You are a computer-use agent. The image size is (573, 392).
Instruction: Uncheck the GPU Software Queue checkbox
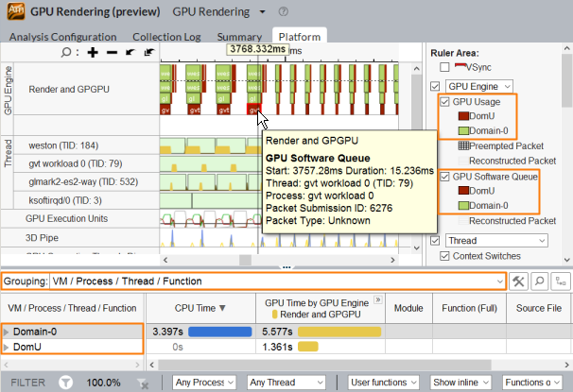pos(444,177)
